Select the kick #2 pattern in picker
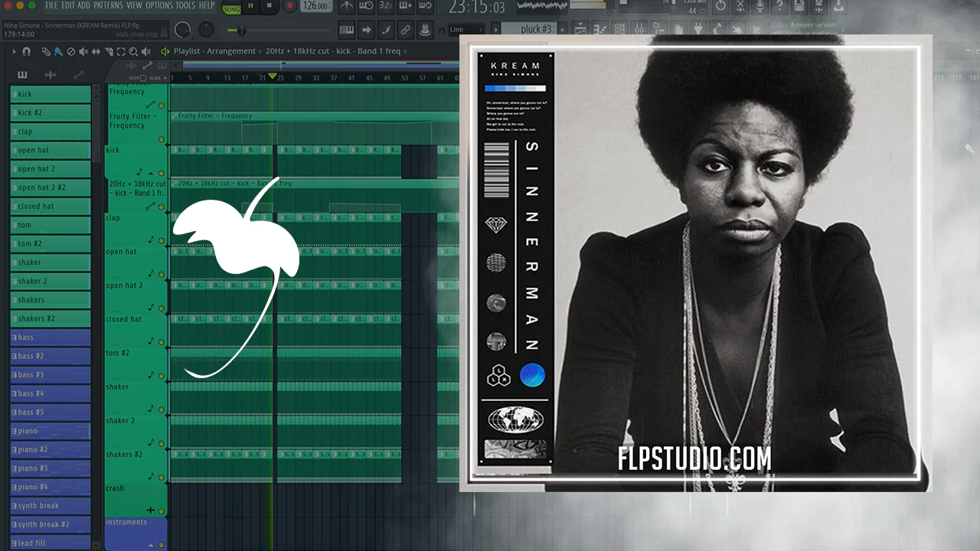The height and width of the screenshot is (551, 980). pyautogui.click(x=51, y=112)
